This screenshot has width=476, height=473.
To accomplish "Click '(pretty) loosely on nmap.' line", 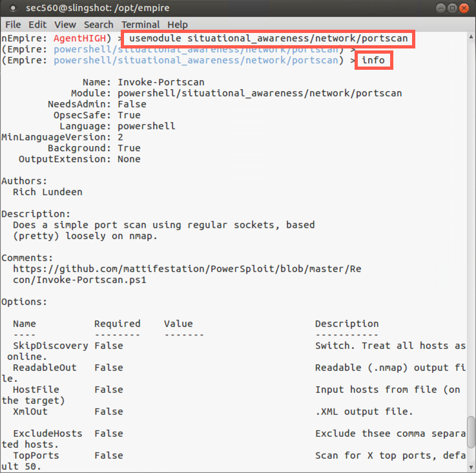I will (x=85, y=236).
